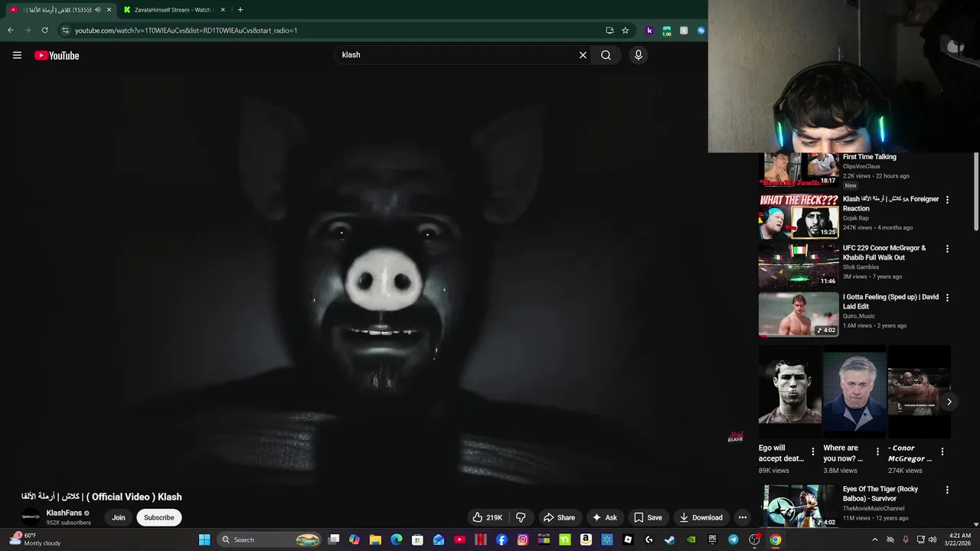Open the purple K extension
The image size is (980, 551).
click(649, 31)
